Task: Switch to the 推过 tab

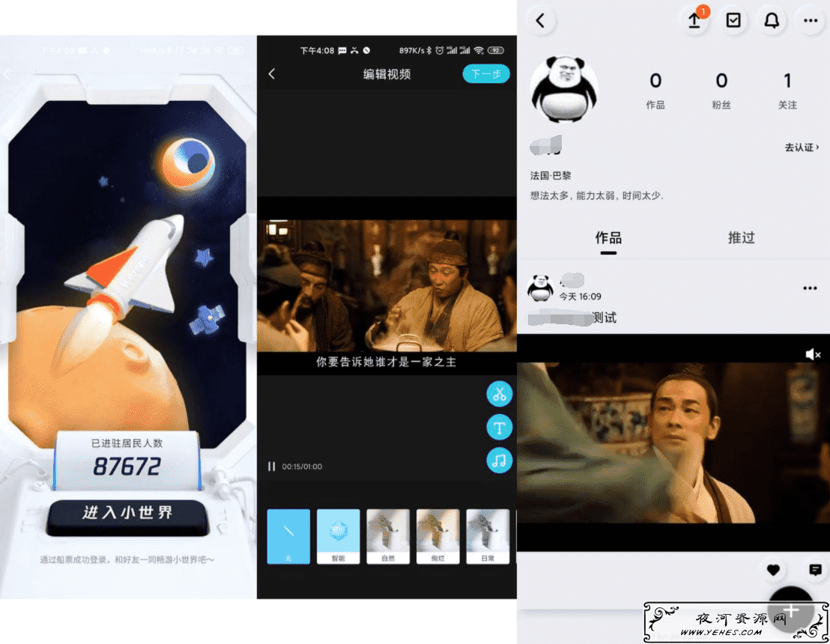Action: [x=741, y=237]
